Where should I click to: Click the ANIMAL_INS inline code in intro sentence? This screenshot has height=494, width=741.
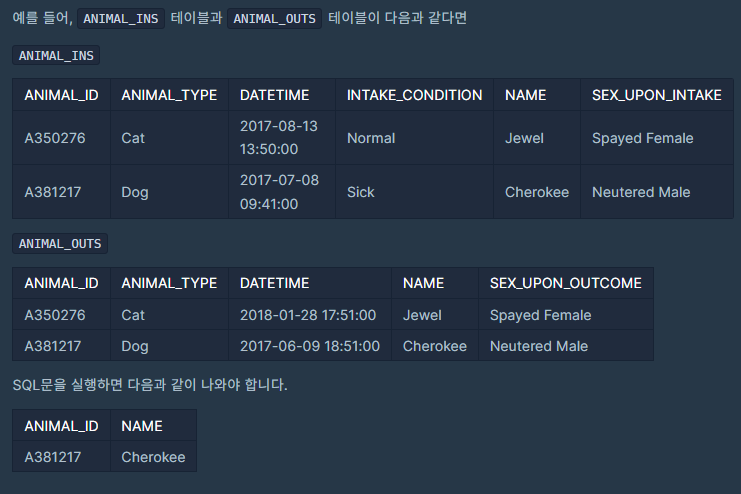(121, 18)
